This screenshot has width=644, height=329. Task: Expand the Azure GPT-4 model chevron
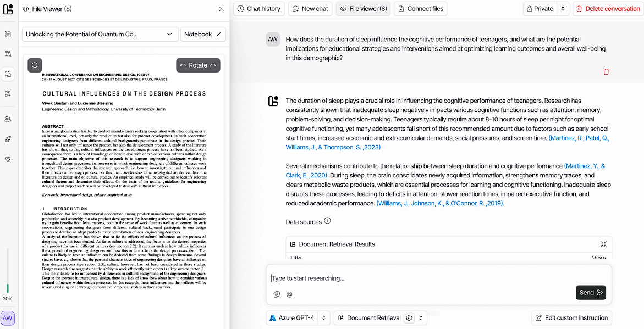[x=323, y=318]
